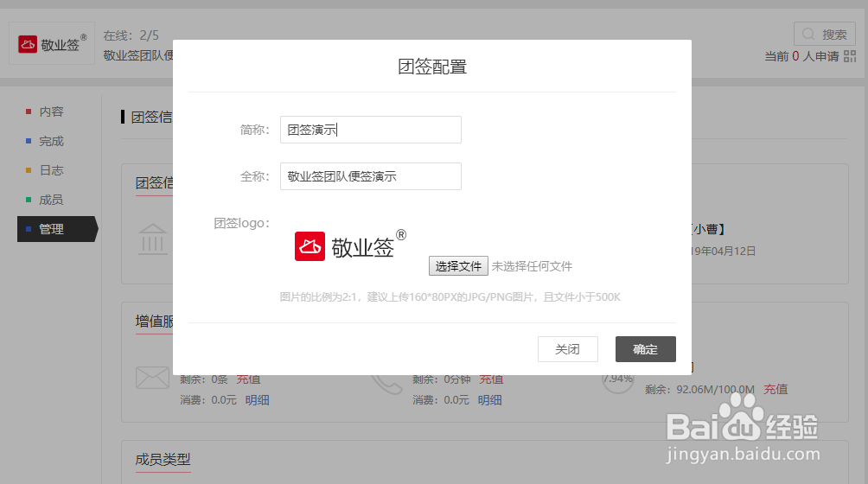Click the bank building icon in 团签信息
This screenshot has width=868, height=484.
pos(152,239)
